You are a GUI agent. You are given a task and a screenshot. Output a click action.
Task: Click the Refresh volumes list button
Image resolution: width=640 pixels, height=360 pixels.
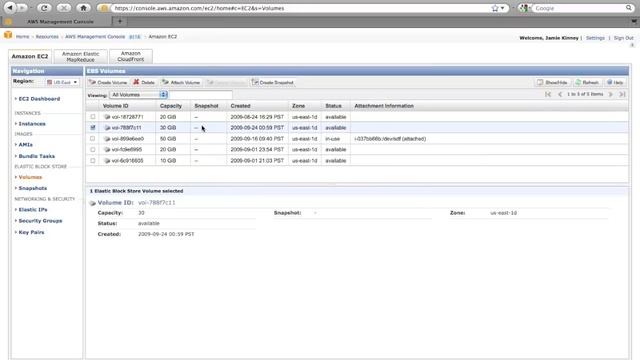coord(587,82)
